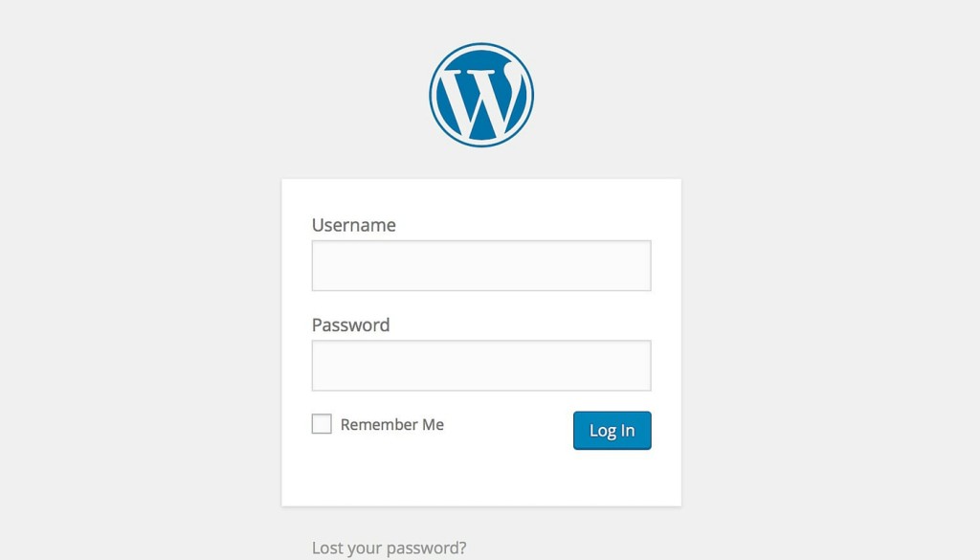Select the circular WordPress emblem above the form
The image size is (980, 560).
[x=481, y=92]
